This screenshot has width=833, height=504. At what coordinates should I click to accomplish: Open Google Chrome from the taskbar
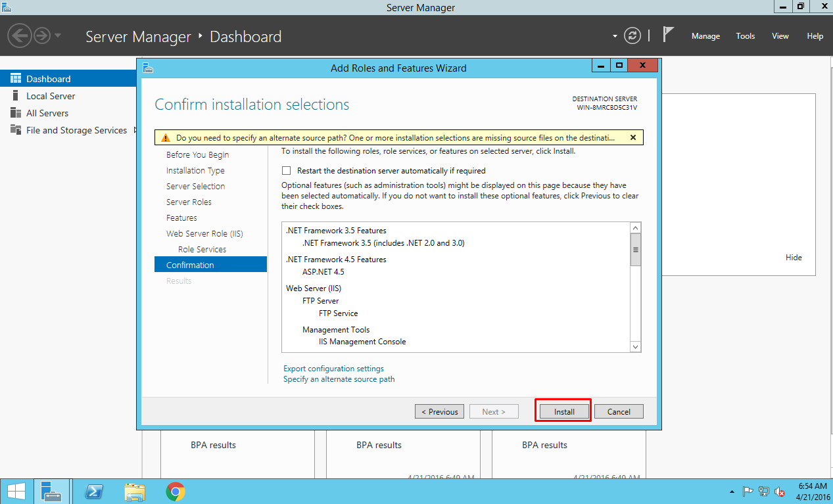tap(176, 492)
